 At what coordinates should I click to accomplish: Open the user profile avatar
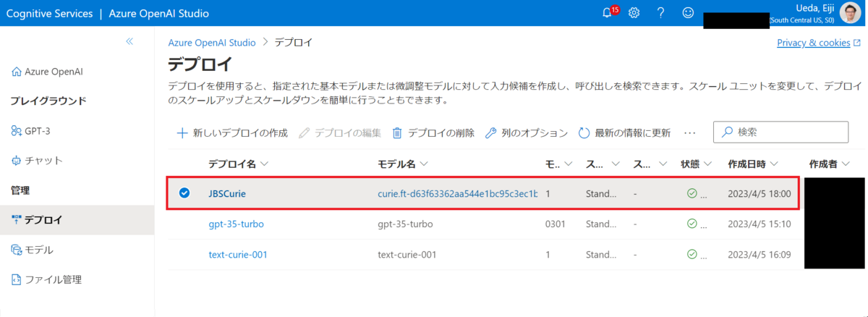click(850, 13)
